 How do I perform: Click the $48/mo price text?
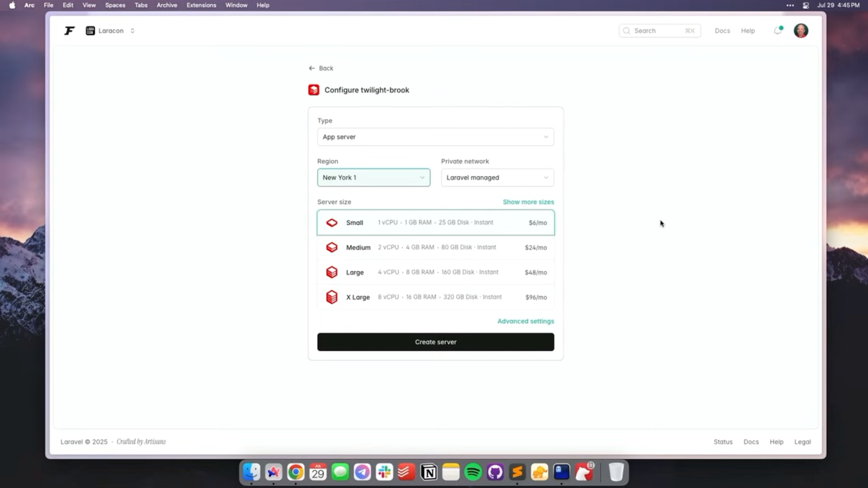tap(536, 272)
